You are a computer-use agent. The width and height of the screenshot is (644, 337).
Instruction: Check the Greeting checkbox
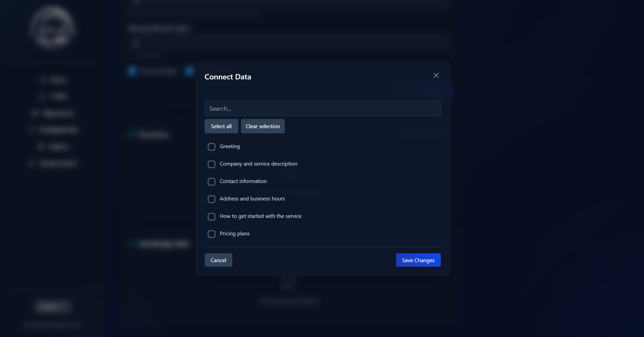coord(211,147)
